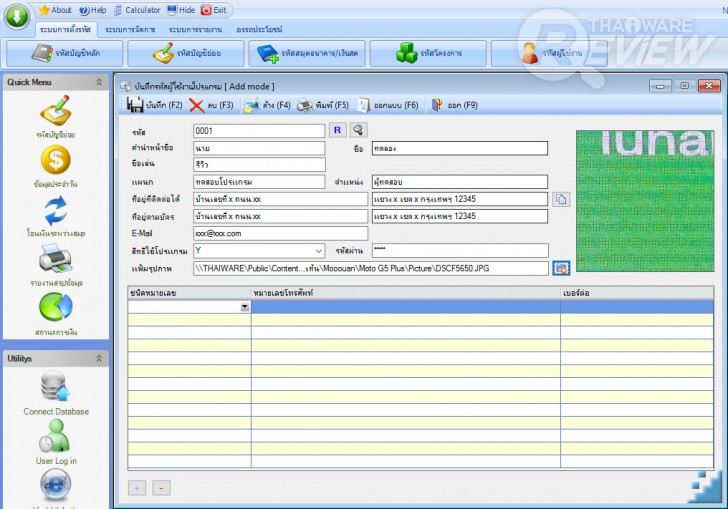Open รหัสผู้ใช้งาน user ribbon button
The width and height of the screenshot is (728, 509).
(549, 53)
